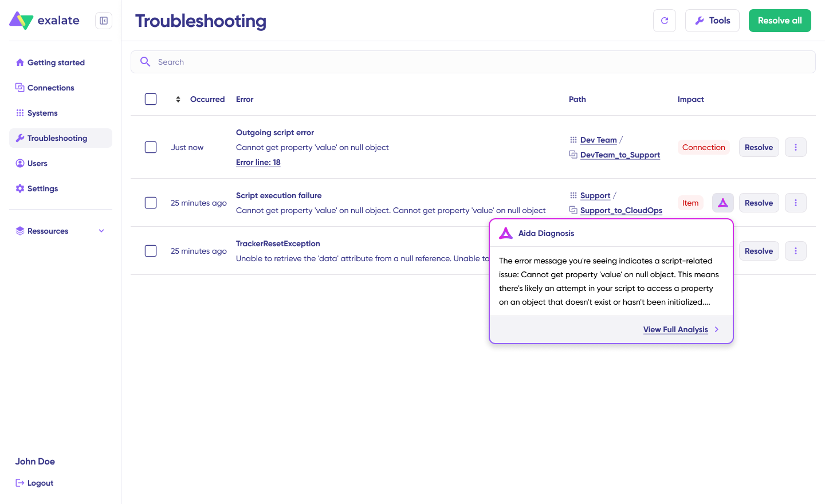Click the wrench icon in Tools button
The image size is (825, 504).
[700, 21]
